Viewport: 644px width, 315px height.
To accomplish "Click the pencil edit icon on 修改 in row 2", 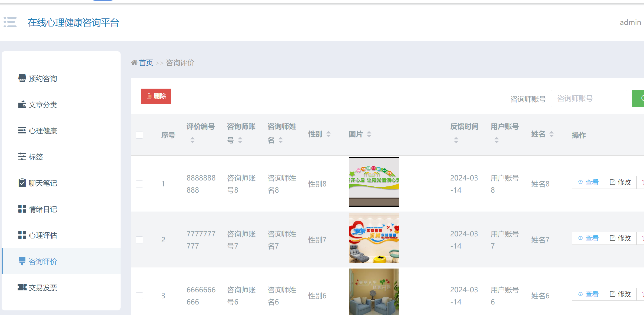I will click(x=612, y=238).
